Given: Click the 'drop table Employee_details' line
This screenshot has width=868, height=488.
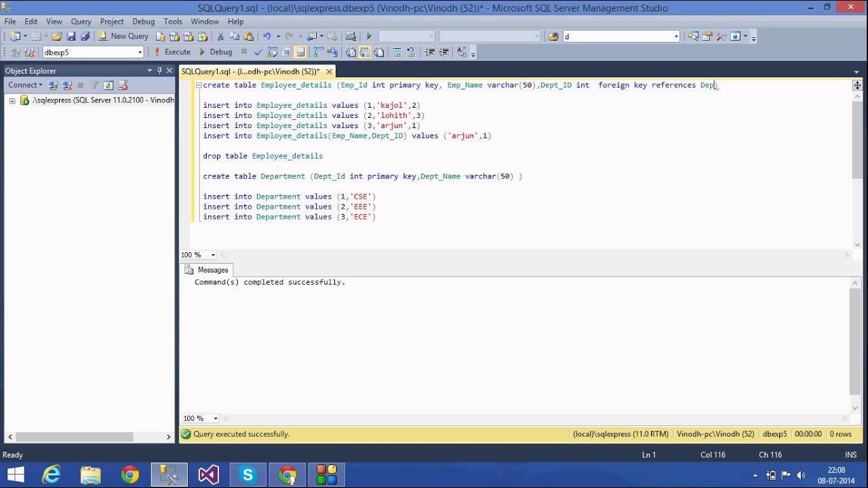Looking at the screenshot, I should coord(262,156).
